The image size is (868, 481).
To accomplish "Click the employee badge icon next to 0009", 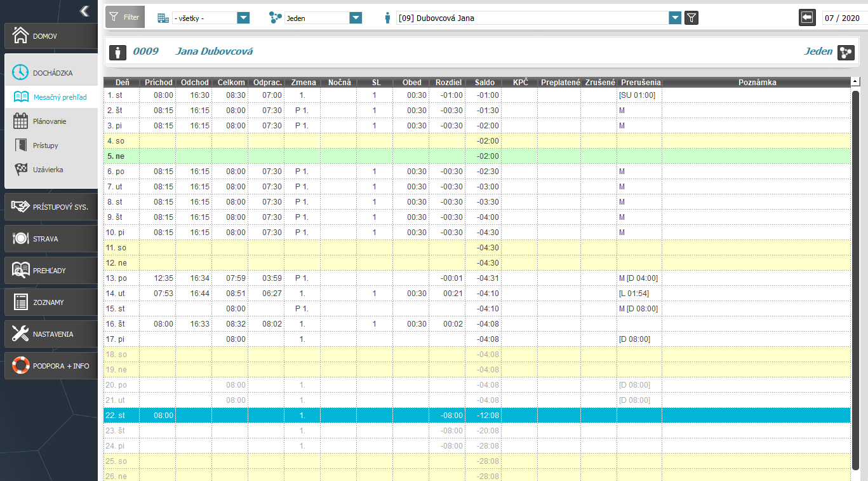I will click(117, 52).
